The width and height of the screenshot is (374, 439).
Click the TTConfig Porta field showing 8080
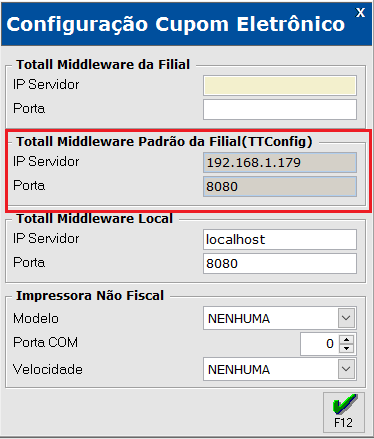280,186
